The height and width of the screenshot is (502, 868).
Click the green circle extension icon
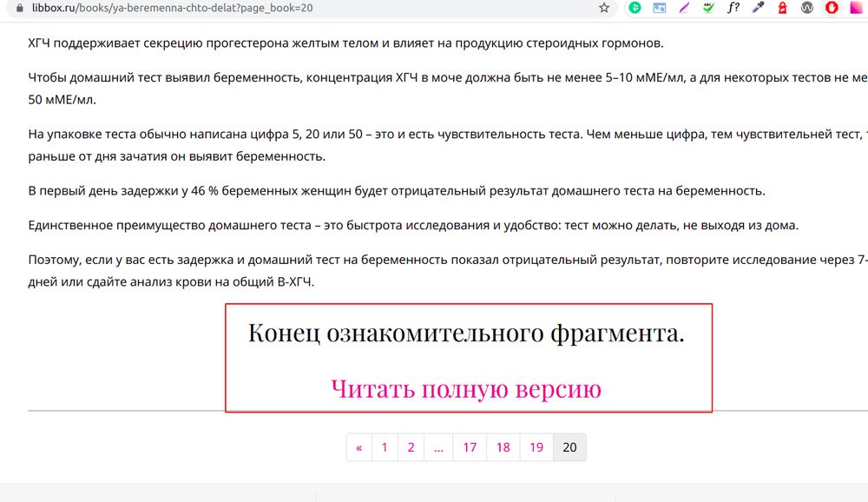pos(635,8)
